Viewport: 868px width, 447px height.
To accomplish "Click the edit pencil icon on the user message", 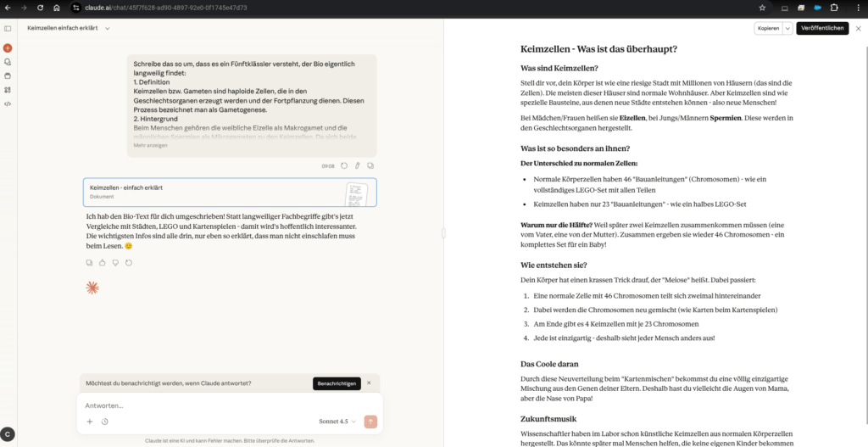I will click(x=357, y=165).
